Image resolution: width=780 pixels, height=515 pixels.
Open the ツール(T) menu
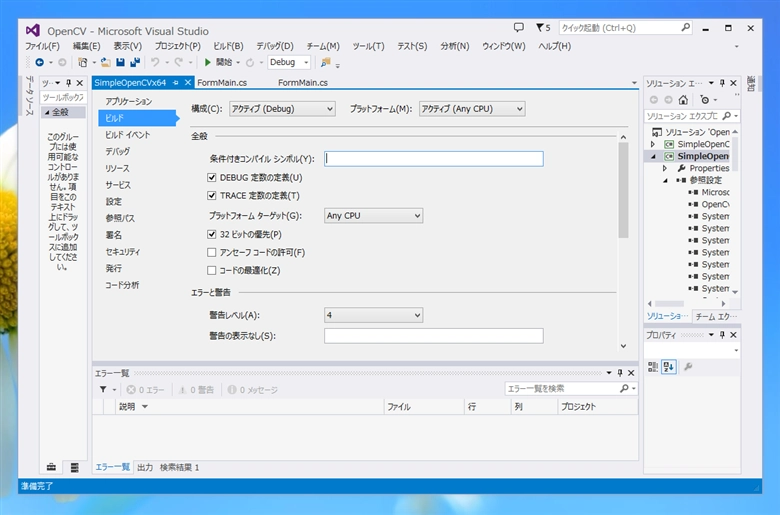pyautogui.click(x=368, y=46)
